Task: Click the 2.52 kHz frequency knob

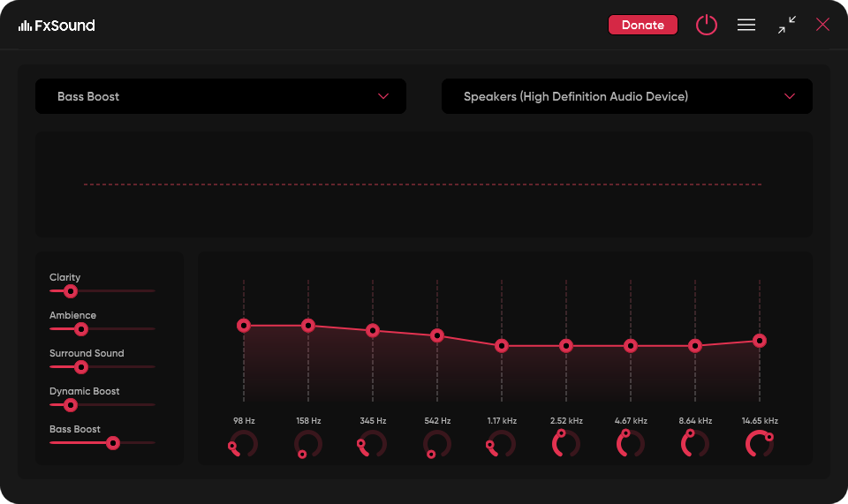Action: point(566,444)
